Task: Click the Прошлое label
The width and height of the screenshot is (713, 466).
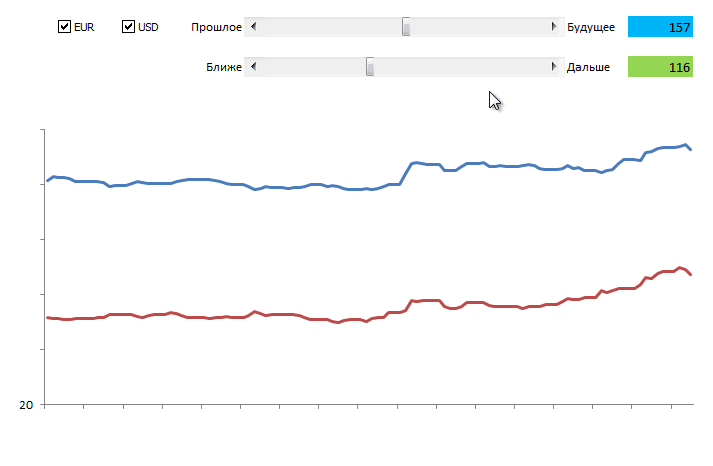Action: [x=216, y=27]
